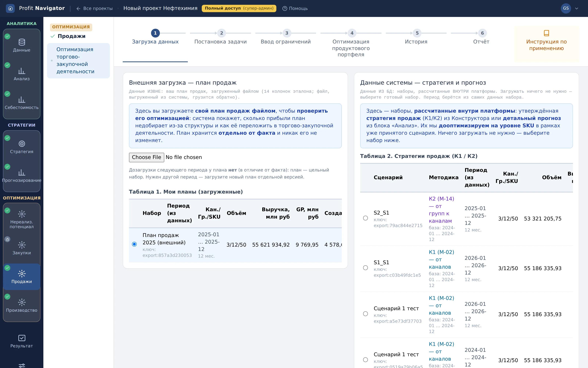Click the book icon for Инструкция по применению

point(546,33)
